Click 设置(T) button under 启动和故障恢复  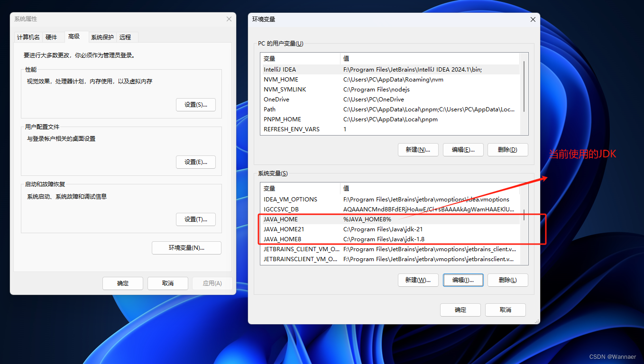(196, 219)
